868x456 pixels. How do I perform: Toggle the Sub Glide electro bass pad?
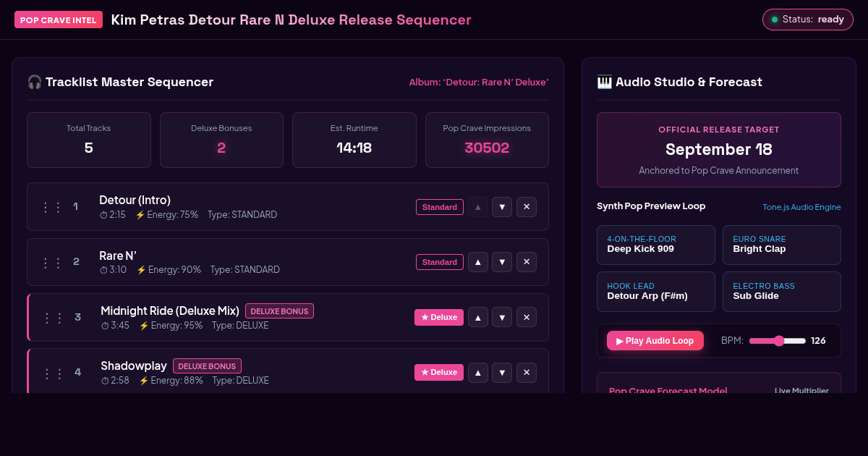click(x=782, y=291)
